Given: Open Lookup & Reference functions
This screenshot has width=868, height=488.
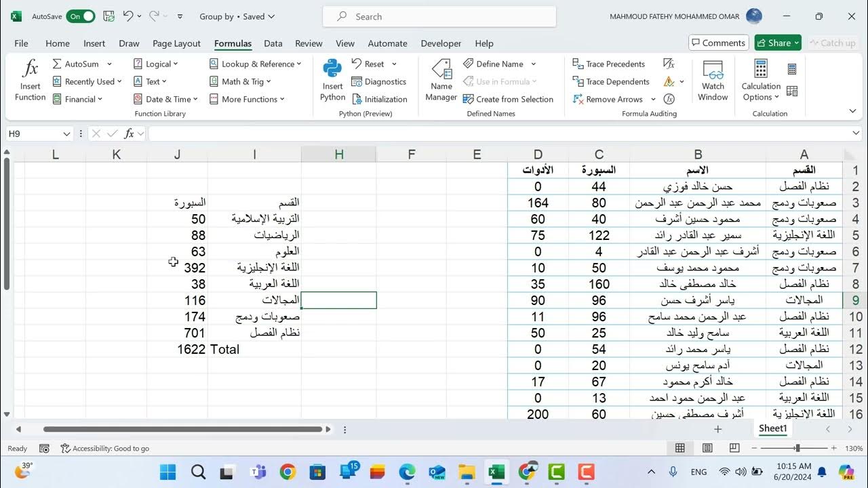Looking at the screenshot, I should (256, 64).
